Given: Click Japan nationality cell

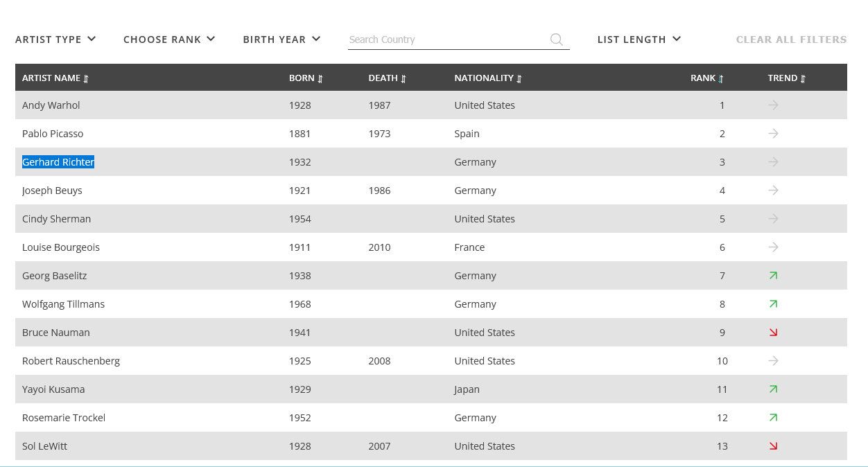Looking at the screenshot, I should click(x=467, y=389).
